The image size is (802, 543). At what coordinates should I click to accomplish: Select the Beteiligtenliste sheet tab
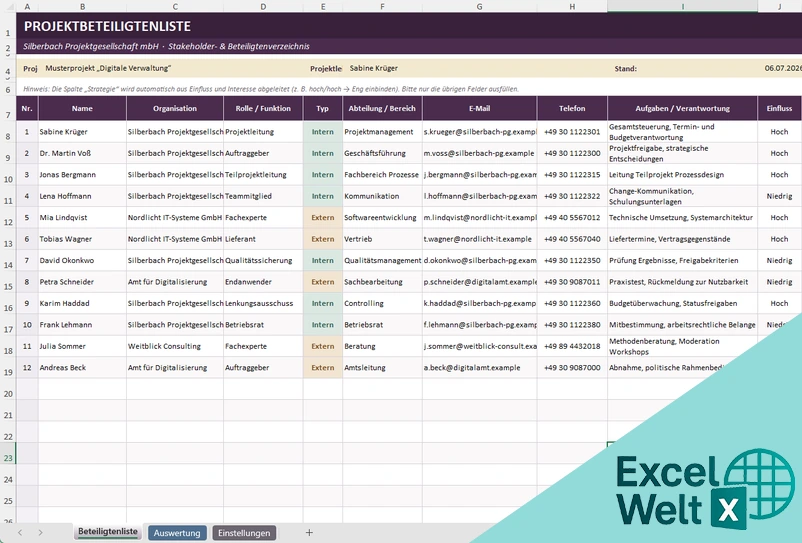click(x=108, y=532)
